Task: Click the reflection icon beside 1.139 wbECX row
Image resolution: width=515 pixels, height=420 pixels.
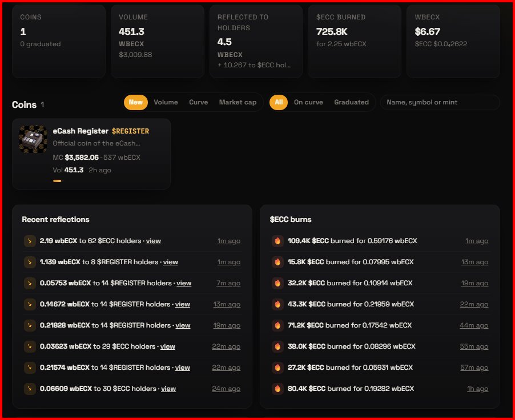Action: [x=30, y=262]
